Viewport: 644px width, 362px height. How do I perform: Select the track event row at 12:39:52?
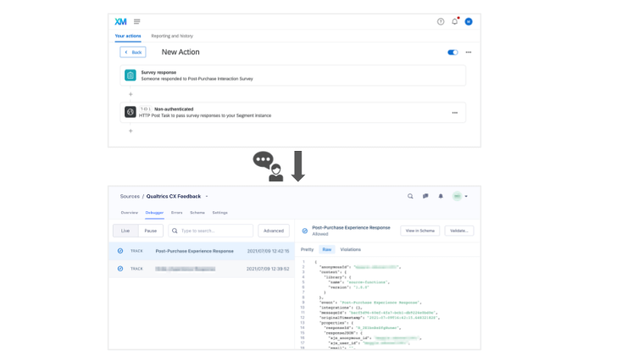pyautogui.click(x=202, y=269)
